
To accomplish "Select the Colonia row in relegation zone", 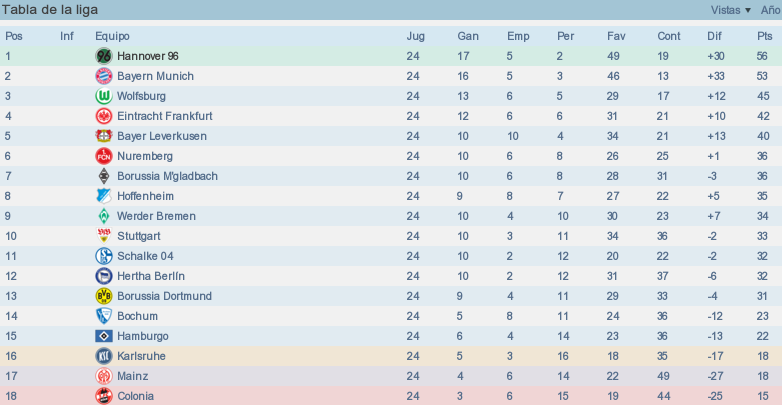I will [391, 396].
